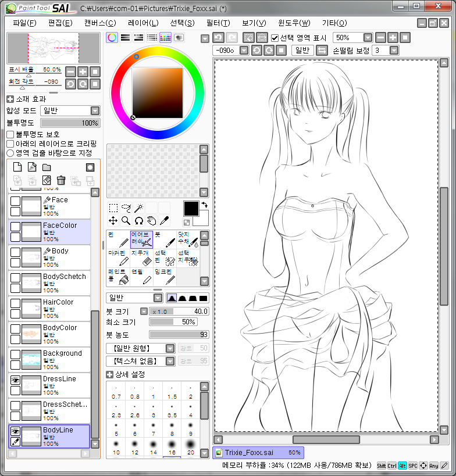Screen dimensions: 456x476
Task: Click the 일반 button in the canvas toolbar
Action: coord(302,51)
